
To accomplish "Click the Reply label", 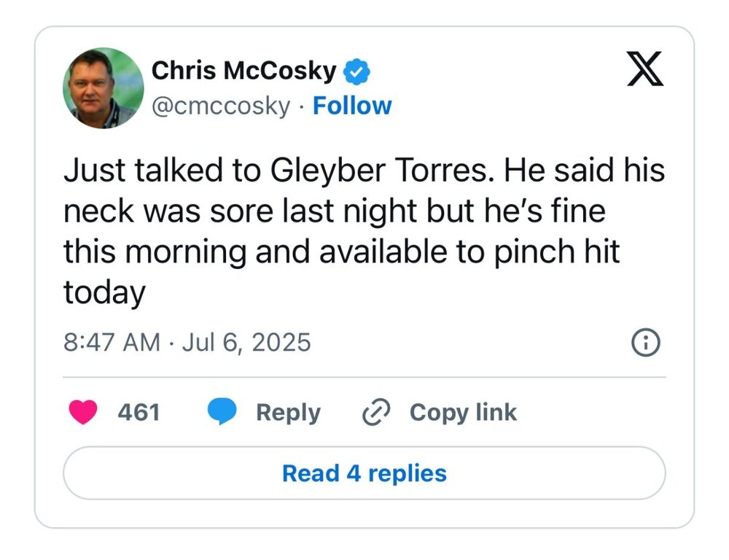I will 288,413.
